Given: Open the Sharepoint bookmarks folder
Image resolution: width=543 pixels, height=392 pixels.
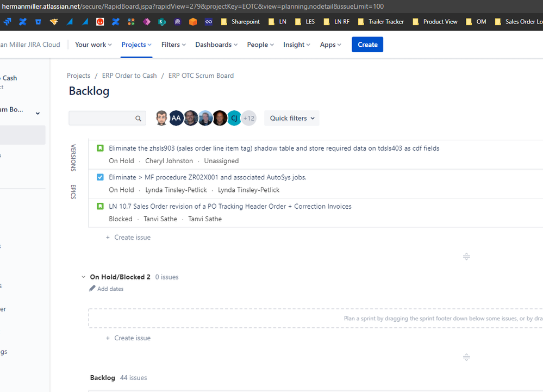Looking at the screenshot, I should 241,22.
